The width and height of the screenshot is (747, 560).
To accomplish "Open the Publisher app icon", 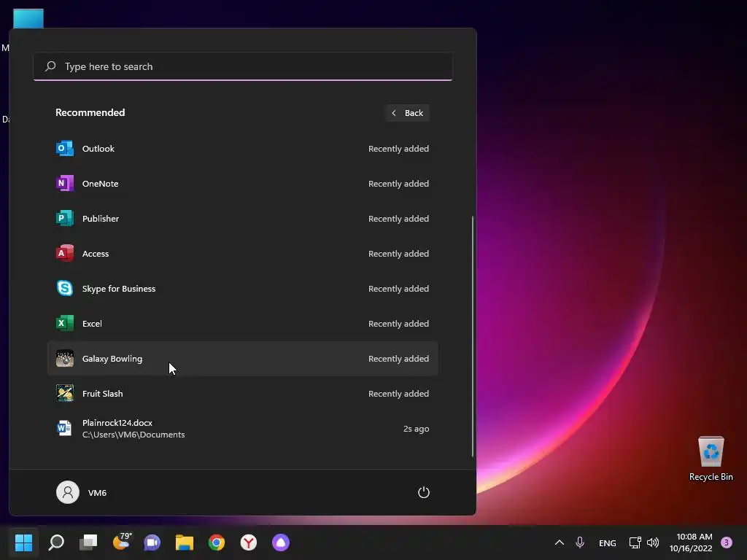I will click(65, 218).
